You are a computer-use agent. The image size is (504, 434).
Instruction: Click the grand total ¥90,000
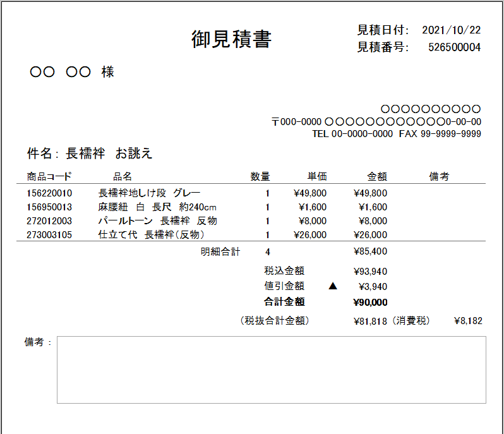point(370,302)
